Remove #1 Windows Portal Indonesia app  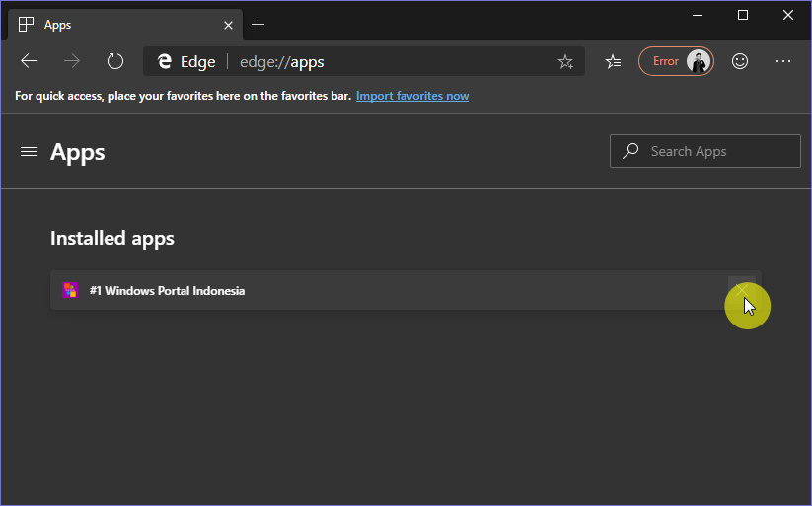742,290
